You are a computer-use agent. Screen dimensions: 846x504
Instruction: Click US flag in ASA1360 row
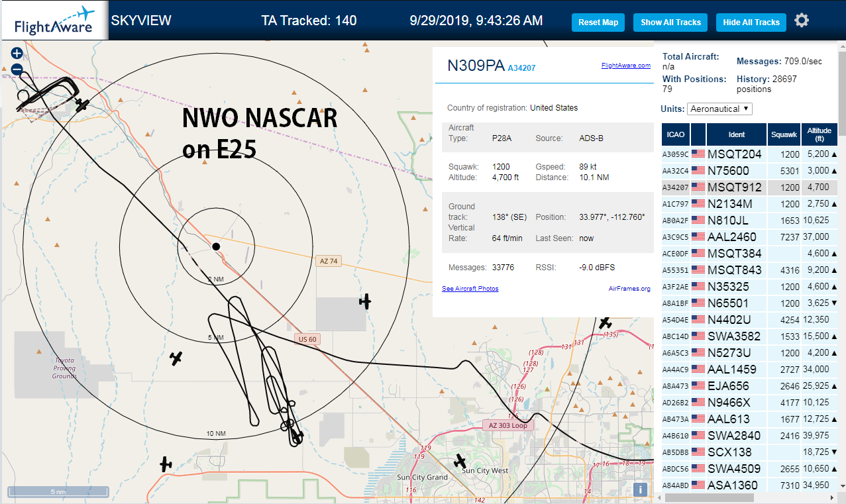pyautogui.click(x=698, y=485)
